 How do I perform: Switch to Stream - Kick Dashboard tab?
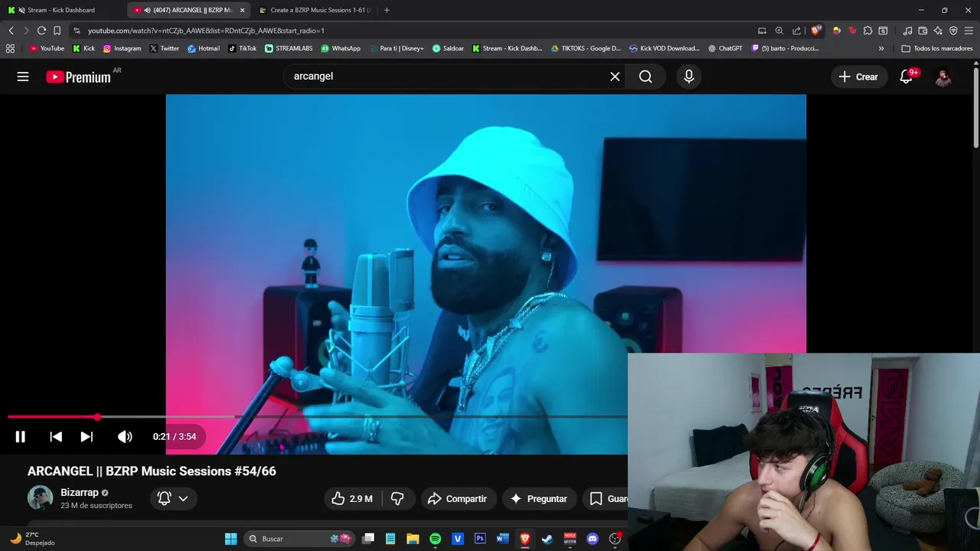point(61,10)
